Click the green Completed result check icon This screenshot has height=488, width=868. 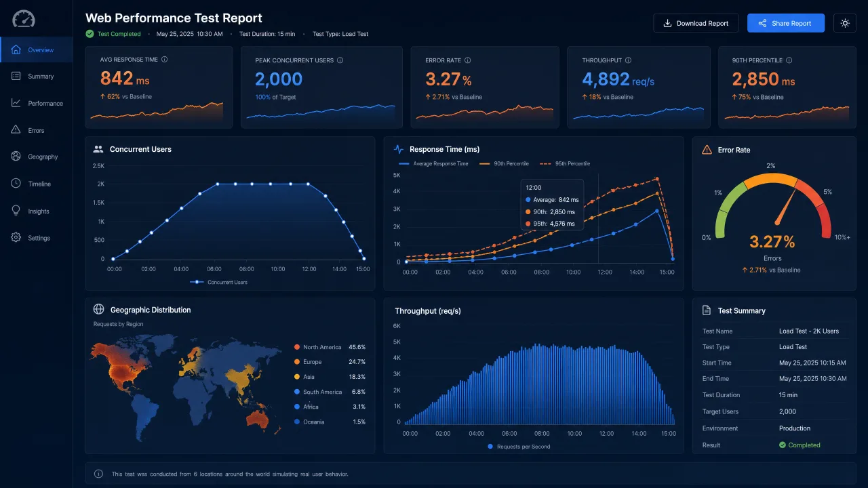(x=783, y=445)
